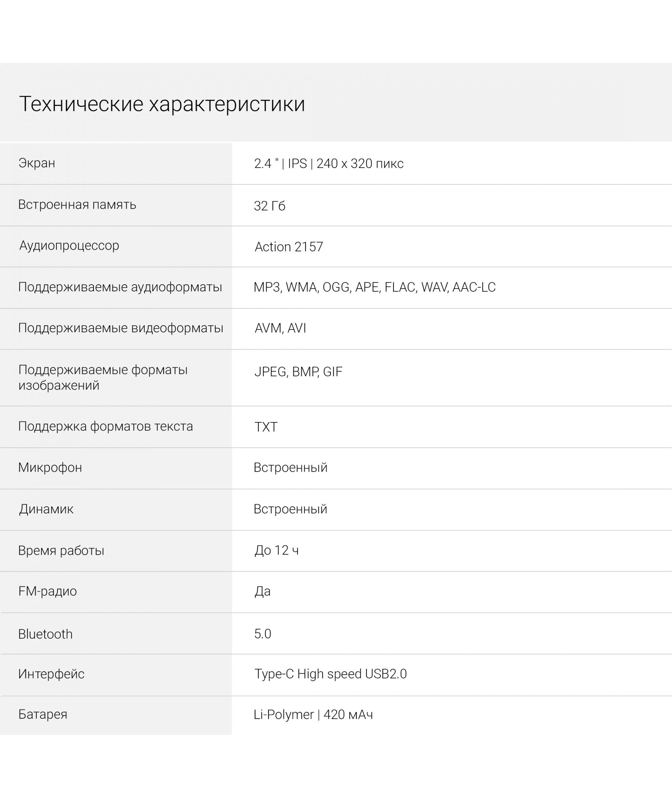This screenshot has width=672, height=798.
Task: Select the Аудиопроцессор label
Action: pyautogui.click(x=69, y=246)
